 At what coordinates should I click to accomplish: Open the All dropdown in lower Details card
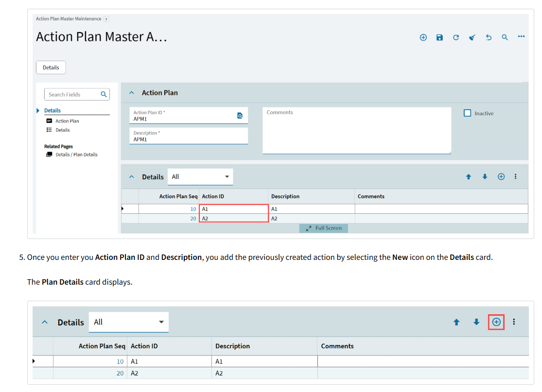pos(129,322)
